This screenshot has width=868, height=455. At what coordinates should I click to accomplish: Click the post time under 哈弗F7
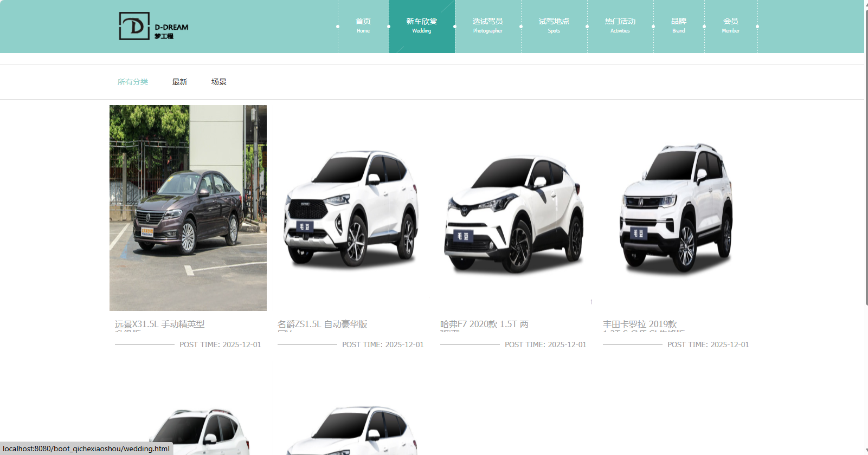pyautogui.click(x=545, y=344)
